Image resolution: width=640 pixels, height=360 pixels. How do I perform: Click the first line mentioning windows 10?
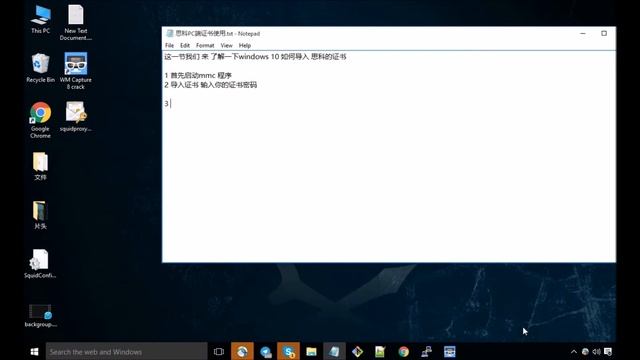point(256,57)
